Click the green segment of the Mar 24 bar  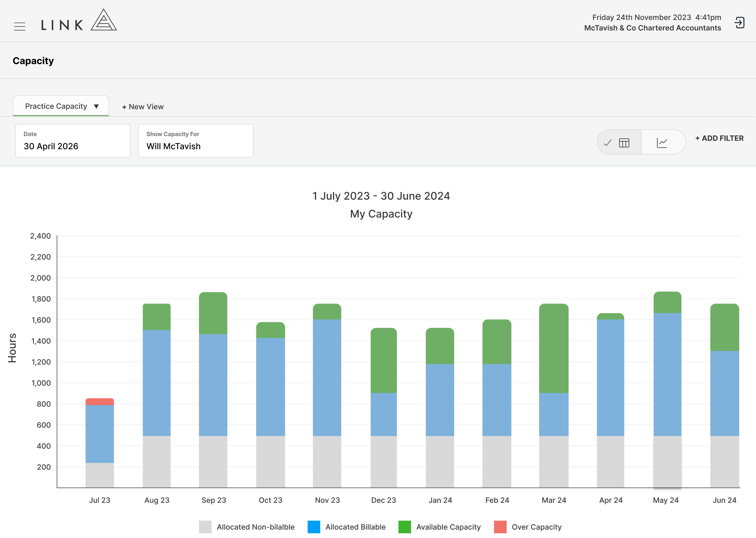[554, 348]
